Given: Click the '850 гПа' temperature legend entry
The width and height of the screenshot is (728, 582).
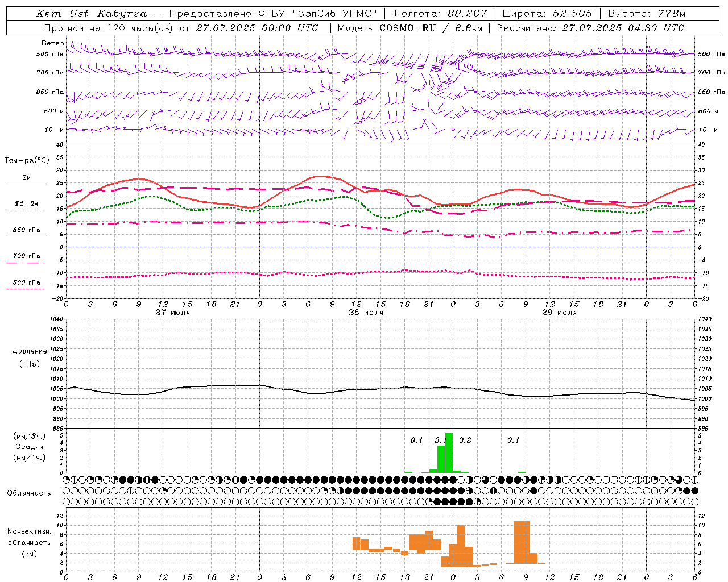Looking at the screenshot, I should (x=26, y=230).
